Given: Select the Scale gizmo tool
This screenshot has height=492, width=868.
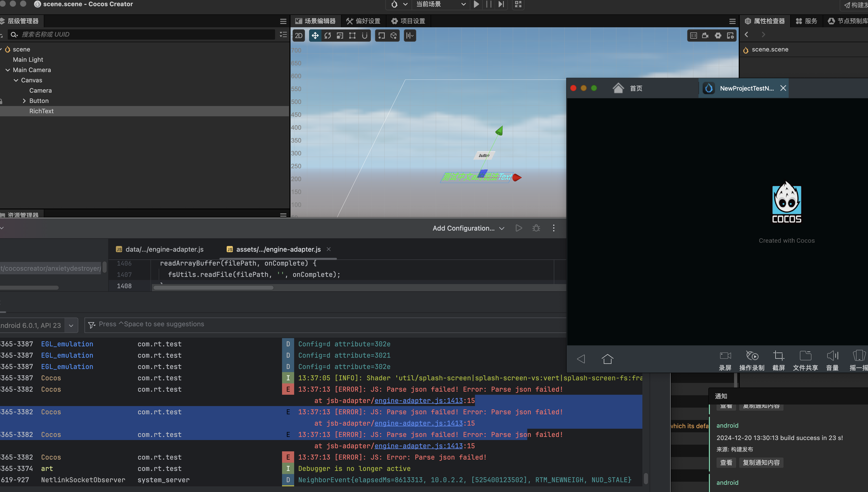Looking at the screenshot, I should click(340, 36).
